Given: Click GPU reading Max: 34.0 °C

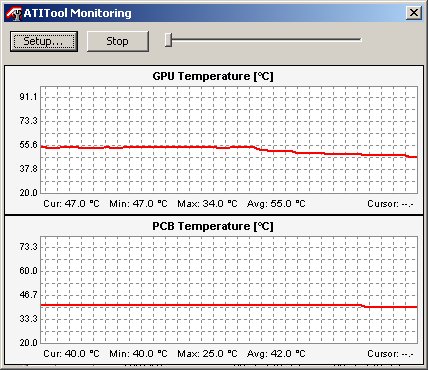Looking at the screenshot, I should point(207,204).
